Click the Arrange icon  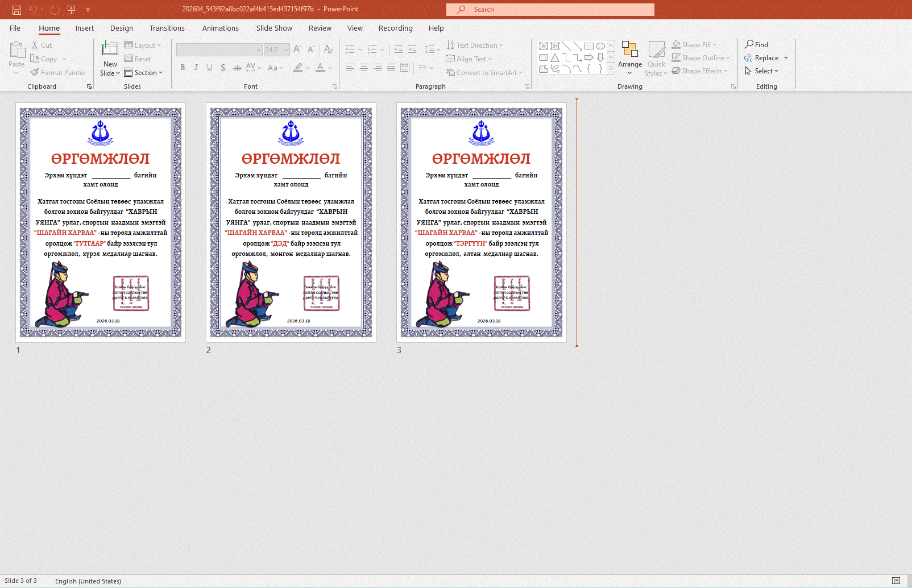pyautogui.click(x=629, y=49)
